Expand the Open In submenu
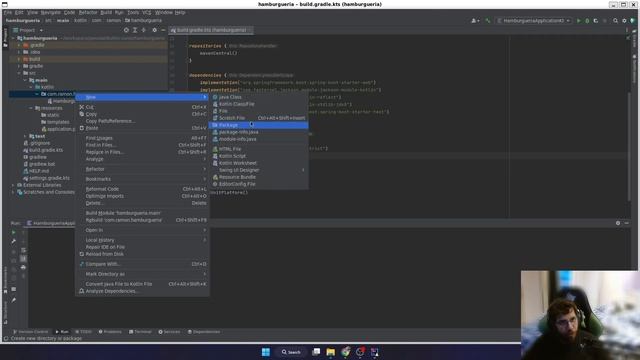The height and width of the screenshot is (360, 640). tap(142, 230)
